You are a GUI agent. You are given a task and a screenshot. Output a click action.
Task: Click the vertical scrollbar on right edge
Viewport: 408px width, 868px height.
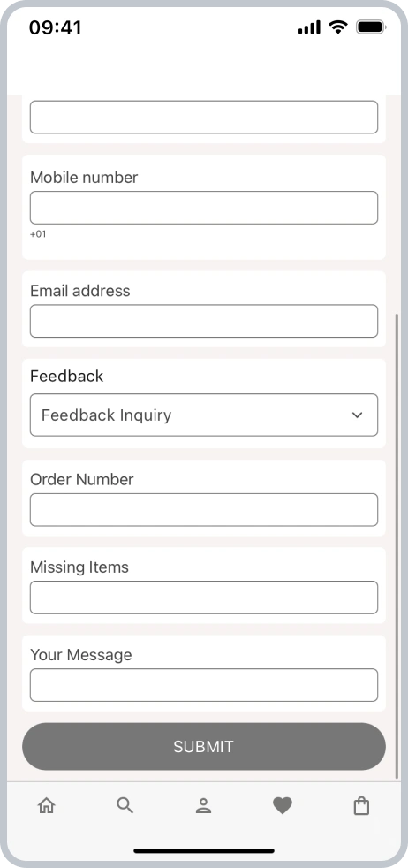pyautogui.click(x=397, y=546)
